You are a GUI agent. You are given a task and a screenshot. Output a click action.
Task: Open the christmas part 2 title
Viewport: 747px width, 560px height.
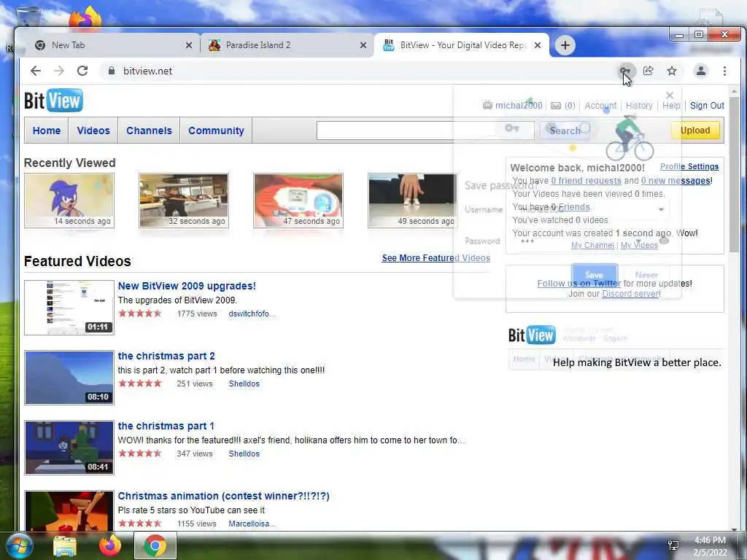166,356
